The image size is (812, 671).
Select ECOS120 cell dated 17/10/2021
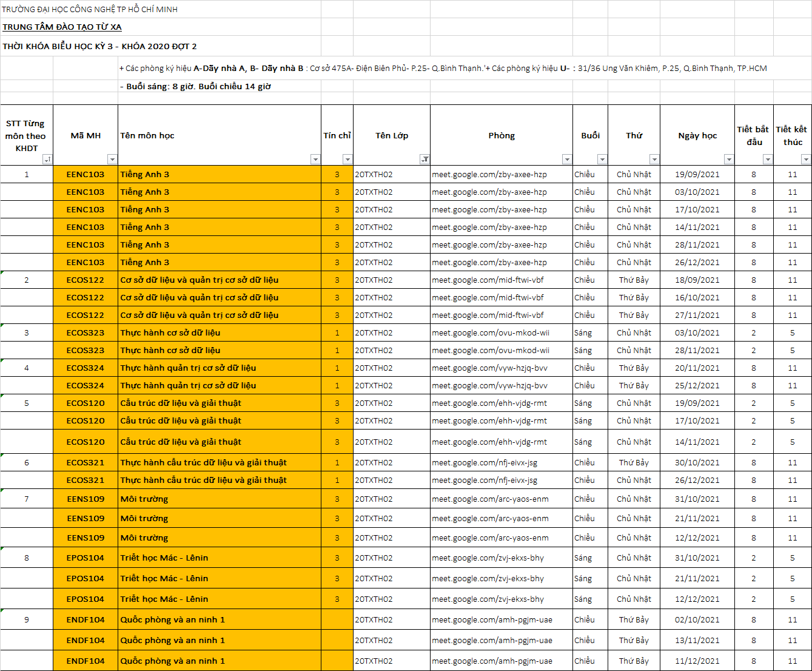(86, 421)
